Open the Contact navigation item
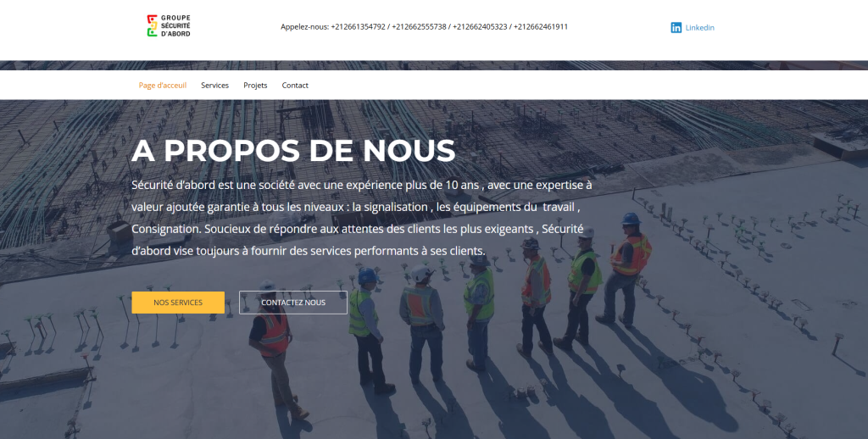This screenshot has height=439, width=868. tap(295, 86)
